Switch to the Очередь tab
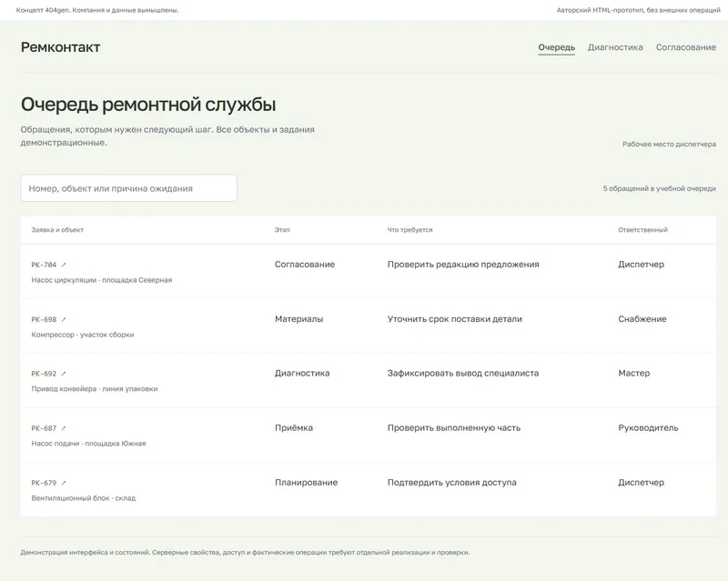Screen dimensions: 728x581 (556, 47)
